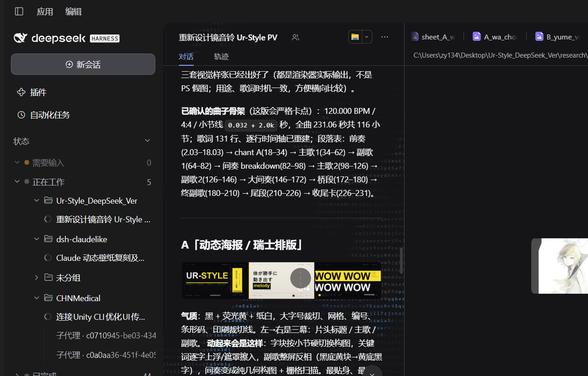Open the B_yume_v image tab
The image size is (588, 376).
tap(558, 37)
